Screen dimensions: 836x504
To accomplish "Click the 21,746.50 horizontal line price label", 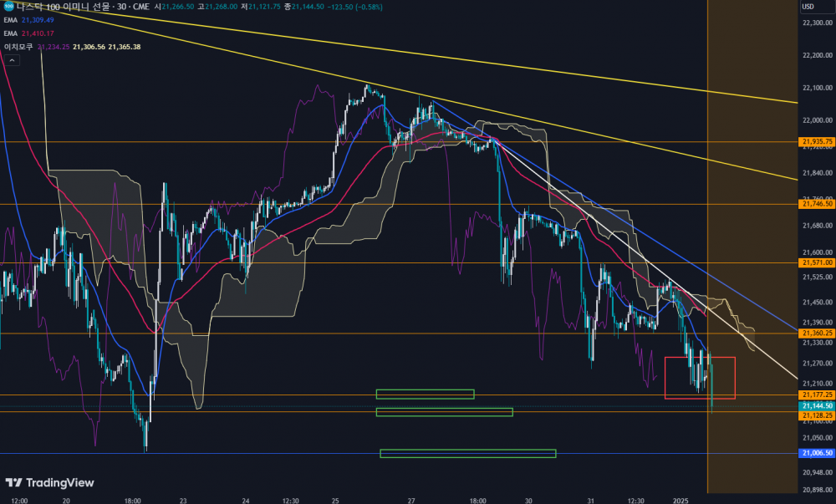I will [816, 204].
